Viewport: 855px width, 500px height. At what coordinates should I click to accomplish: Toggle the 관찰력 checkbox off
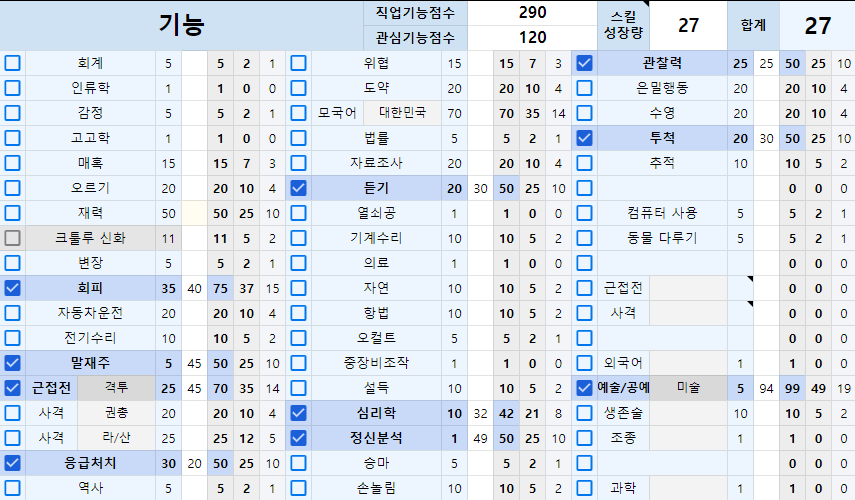tap(585, 63)
